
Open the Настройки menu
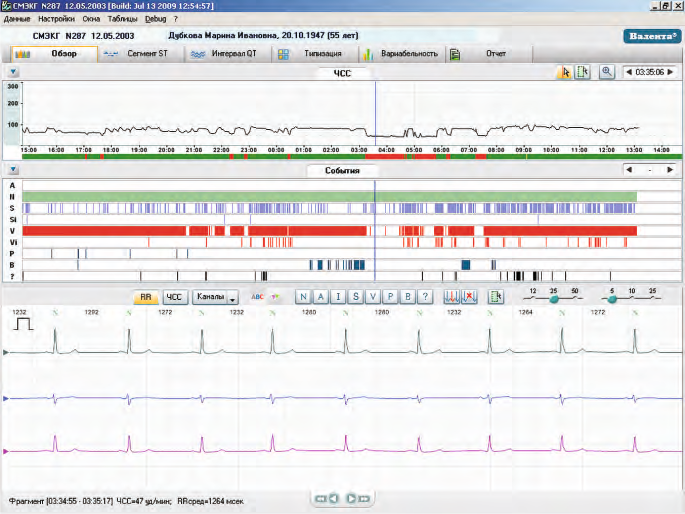(56, 19)
